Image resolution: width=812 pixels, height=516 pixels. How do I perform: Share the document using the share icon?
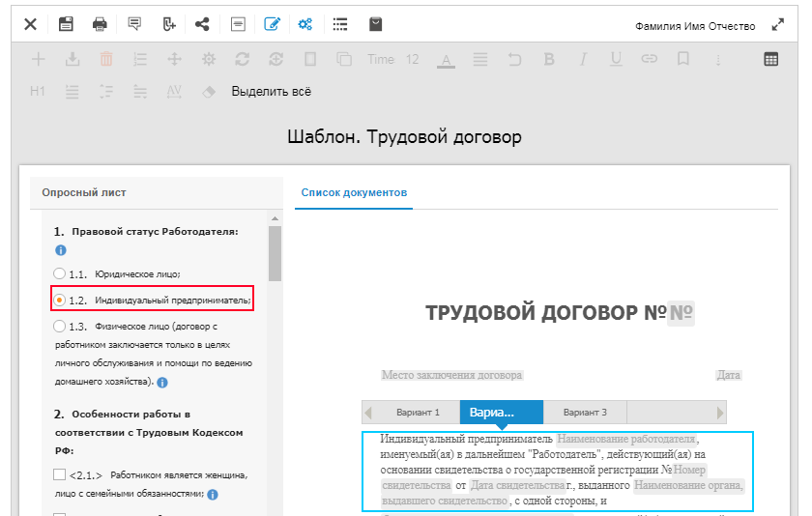tap(202, 24)
